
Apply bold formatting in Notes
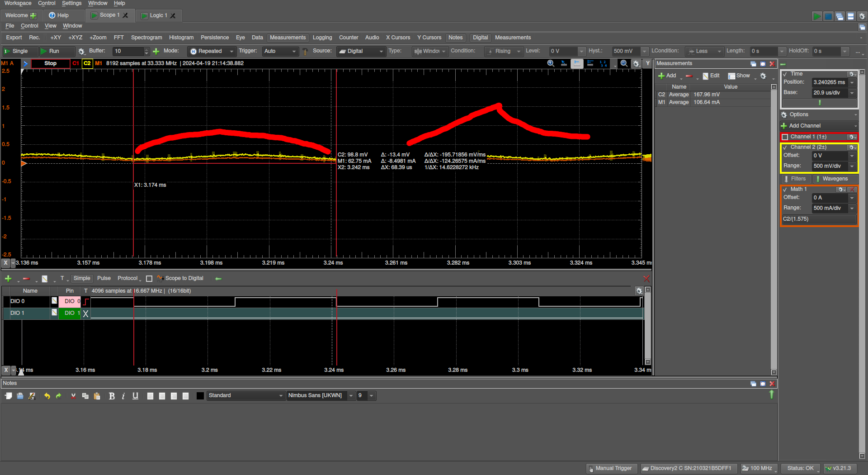click(x=112, y=396)
